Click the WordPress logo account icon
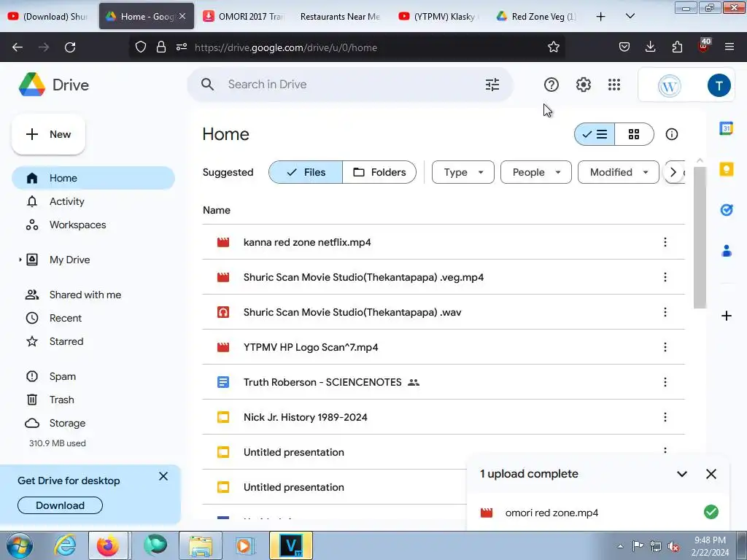The height and width of the screenshot is (560, 747). 670,86
